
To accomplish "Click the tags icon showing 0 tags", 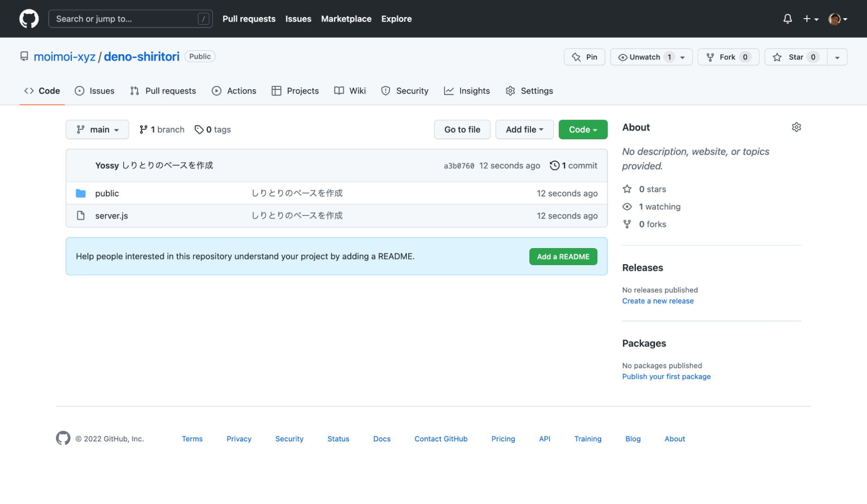I will point(199,130).
